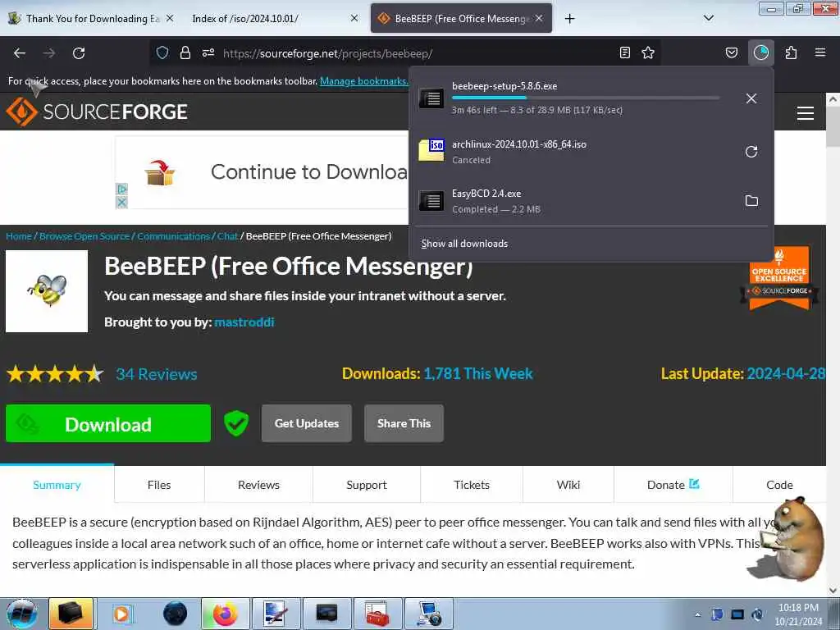Click the green Download button
Viewport: 840px width, 630px height.
tap(108, 423)
